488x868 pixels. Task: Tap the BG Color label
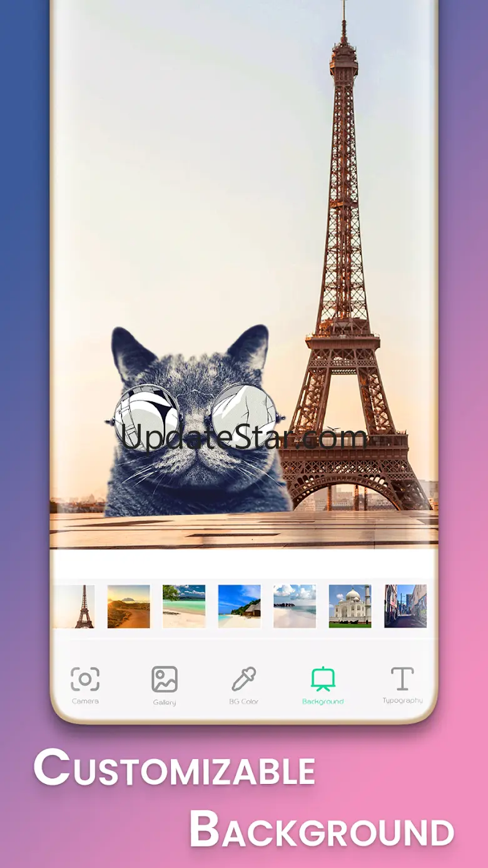[x=243, y=701]
